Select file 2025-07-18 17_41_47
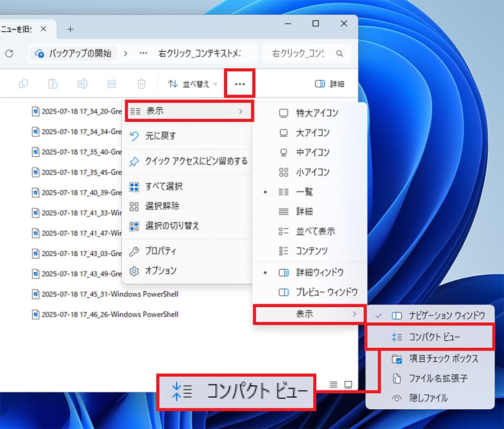This screenshot has width=504, height=429. tap(77, 233)
